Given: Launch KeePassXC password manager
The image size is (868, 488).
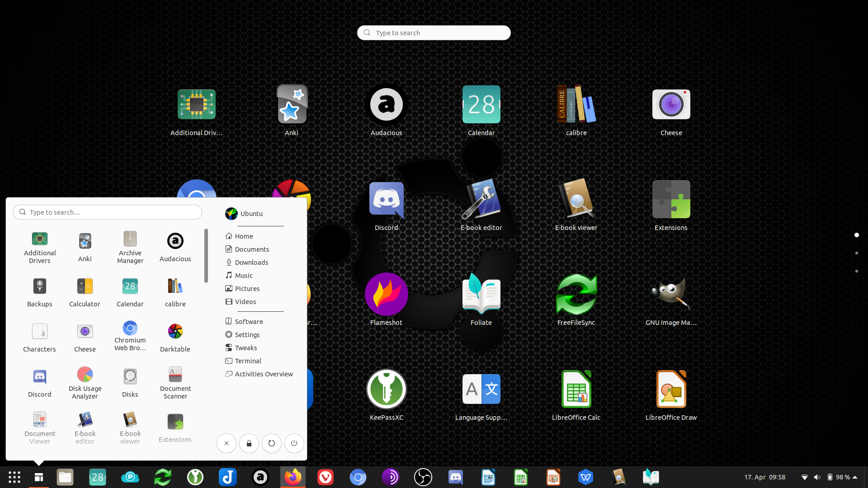Looking at the screenshot, I should point(387,389).
